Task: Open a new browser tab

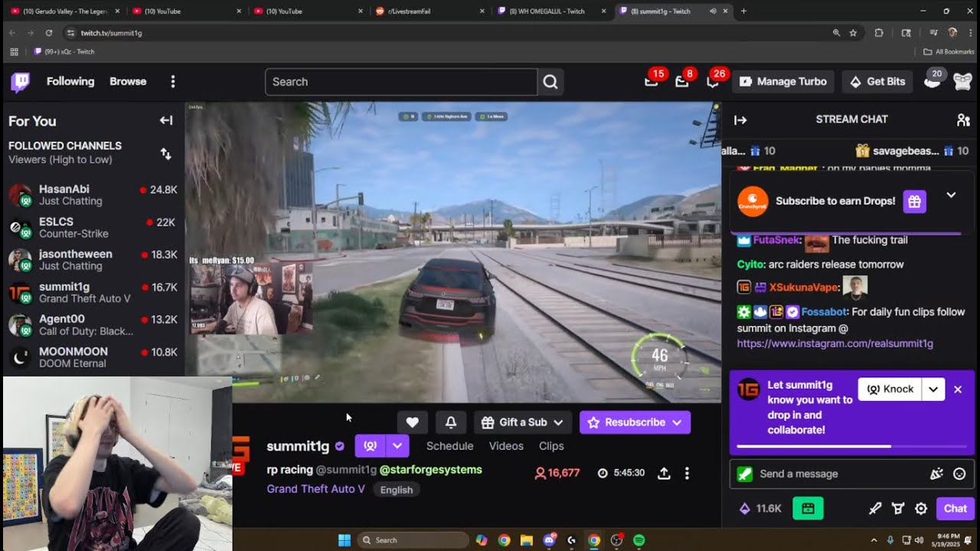Action: pos(743,11)
